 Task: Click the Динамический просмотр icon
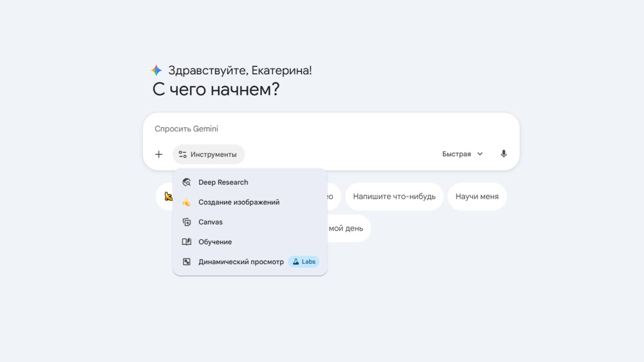click(187, 262)
